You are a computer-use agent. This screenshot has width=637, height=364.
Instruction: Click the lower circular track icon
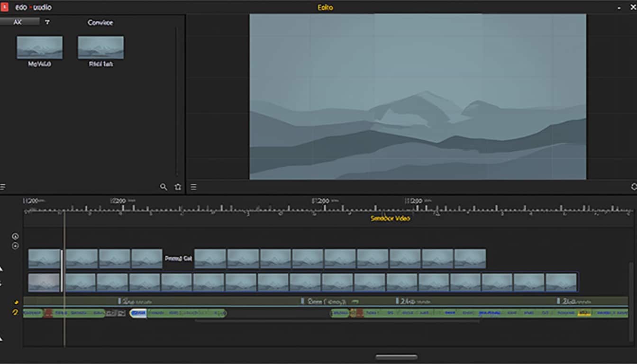click(15, 246)
